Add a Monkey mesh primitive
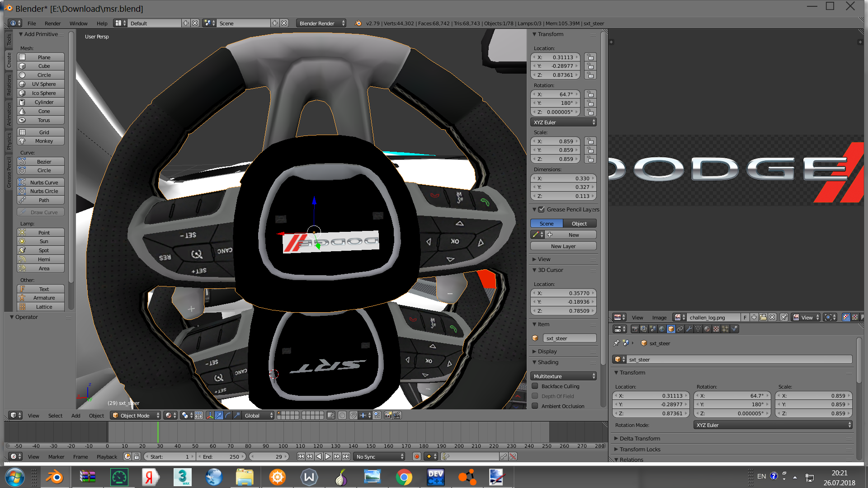Screen dimensions: 868x488 (44, 141)
